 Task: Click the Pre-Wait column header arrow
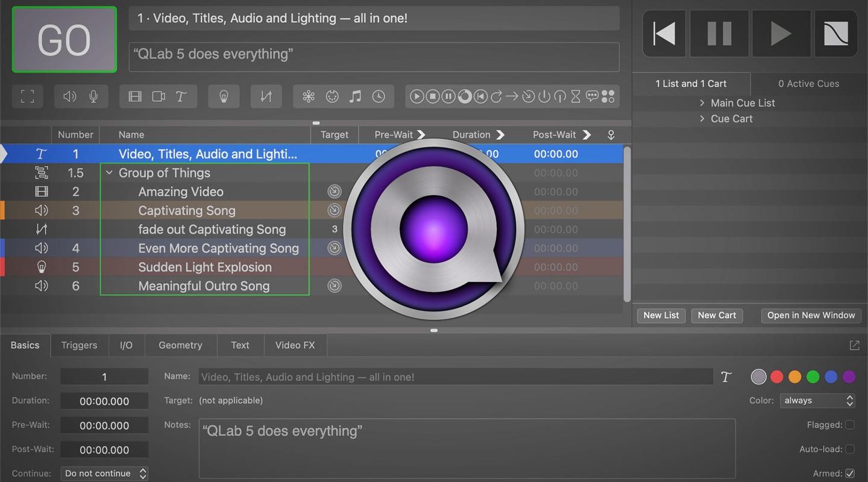(421, 134)
